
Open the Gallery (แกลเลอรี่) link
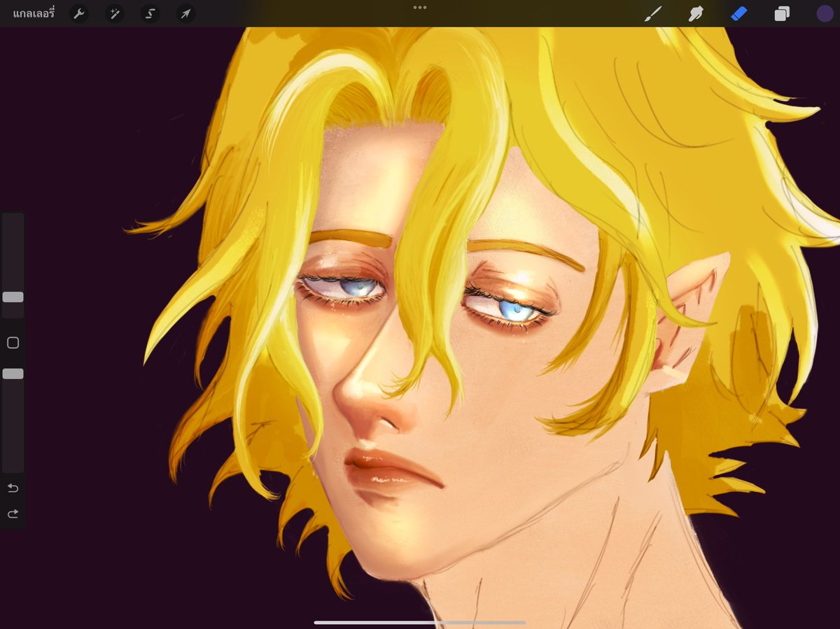pos(34,13)
